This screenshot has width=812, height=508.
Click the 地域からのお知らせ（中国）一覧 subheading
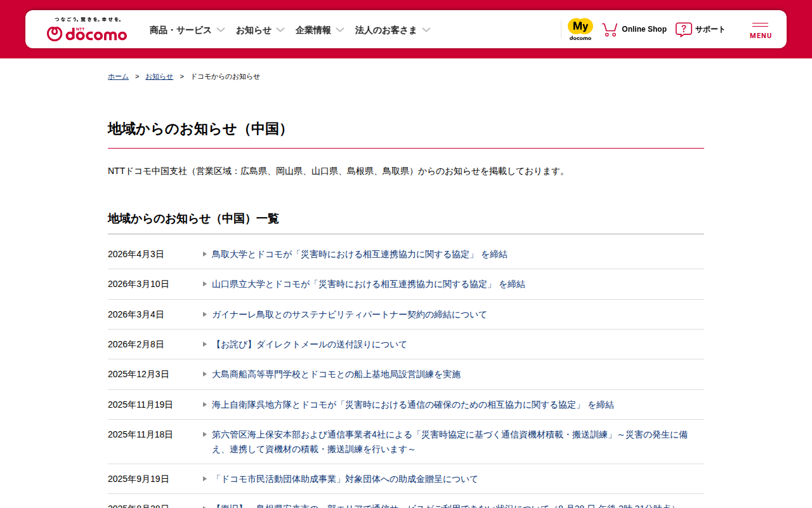193,218
